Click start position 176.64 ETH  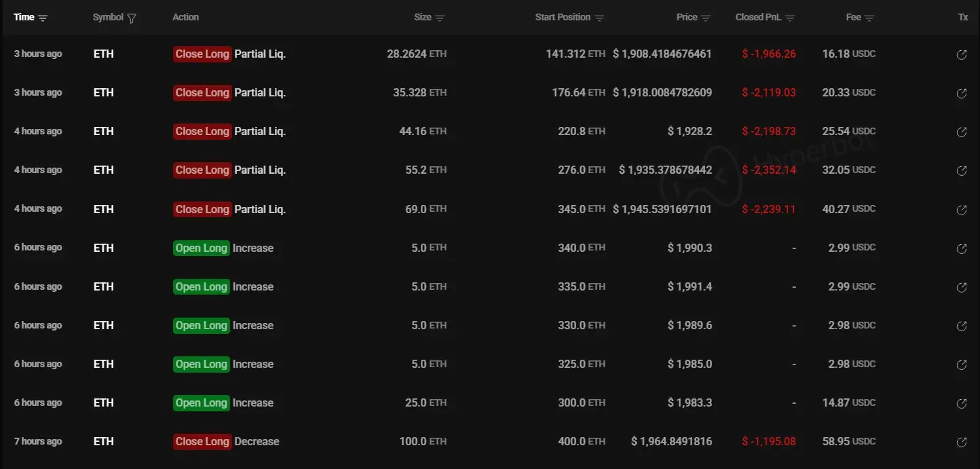coord(578,93)
